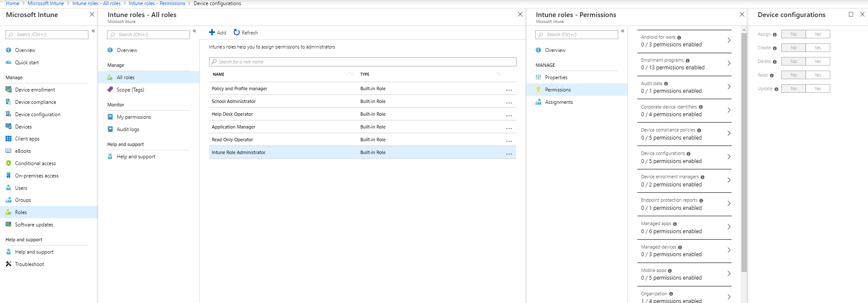Select Properties under MANAGE

(x=556, y=77)
